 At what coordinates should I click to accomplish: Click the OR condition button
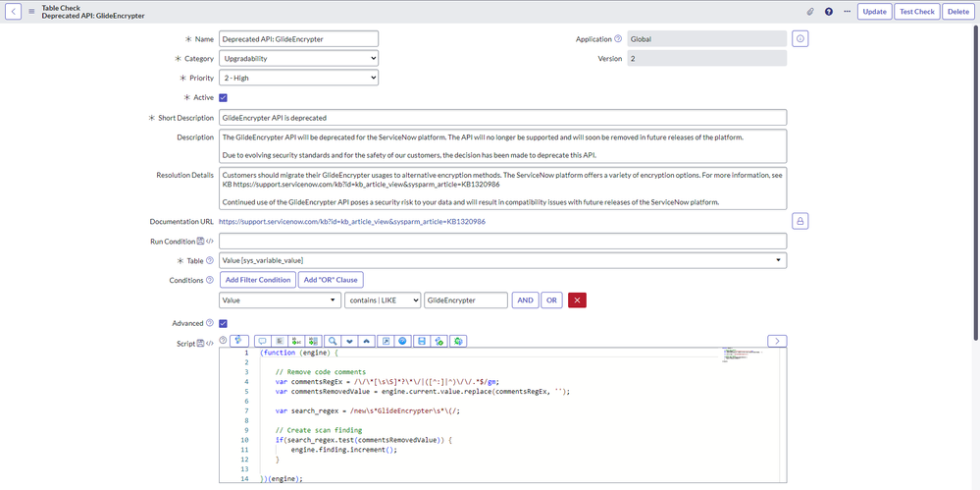click(551, 300)
